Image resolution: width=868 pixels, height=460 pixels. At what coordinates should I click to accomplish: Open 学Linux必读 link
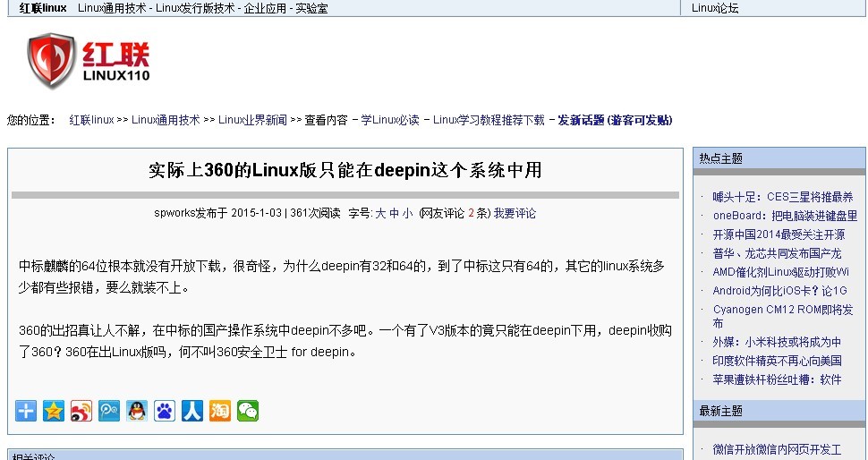point(390,120)
